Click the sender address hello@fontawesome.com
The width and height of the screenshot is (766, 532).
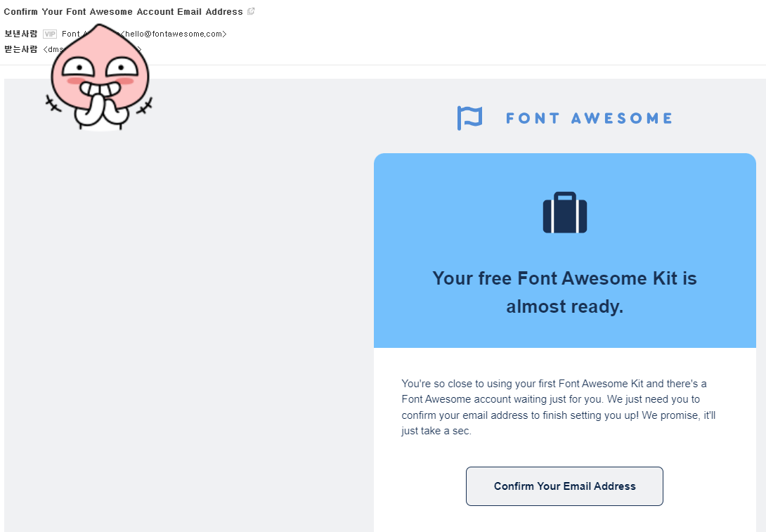[174, 34]
